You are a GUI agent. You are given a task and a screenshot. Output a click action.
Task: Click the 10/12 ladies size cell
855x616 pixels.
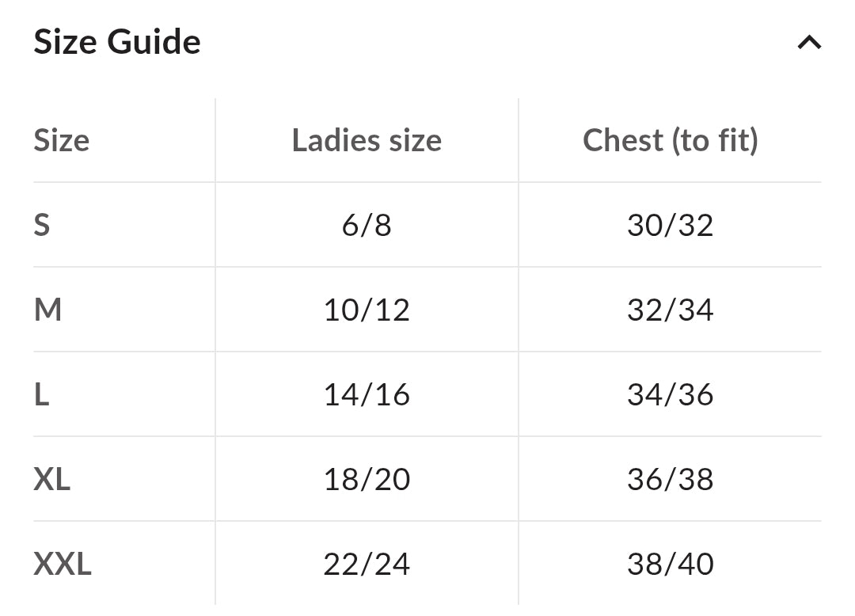367,310
